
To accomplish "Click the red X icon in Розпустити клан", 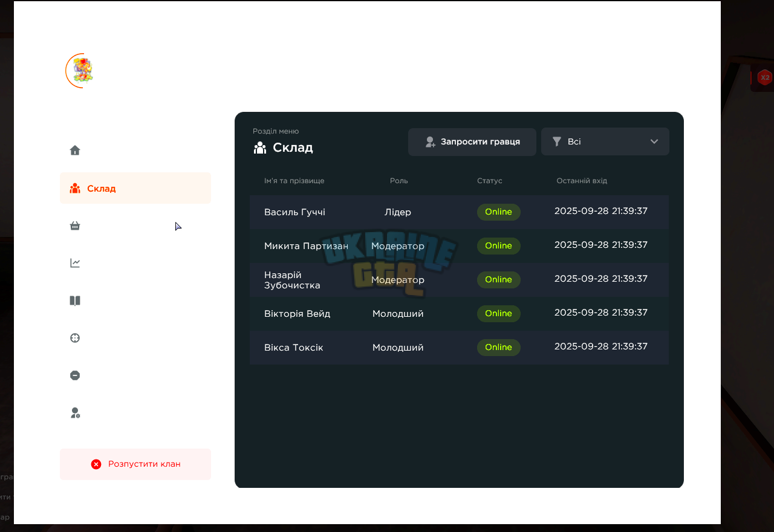I will click(96, 464).
